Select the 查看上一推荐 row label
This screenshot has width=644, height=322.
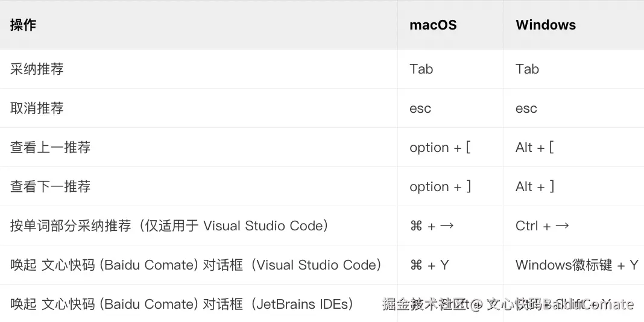click(50, 148)
